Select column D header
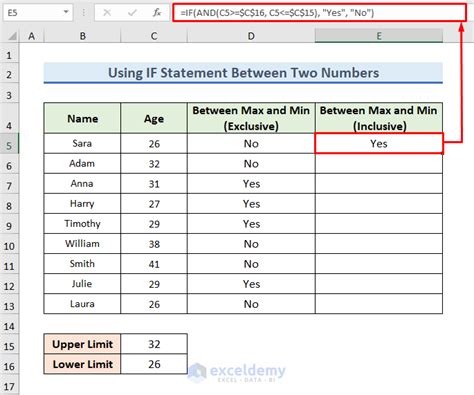This screenshot has width=474, height=395. point(251,36)
